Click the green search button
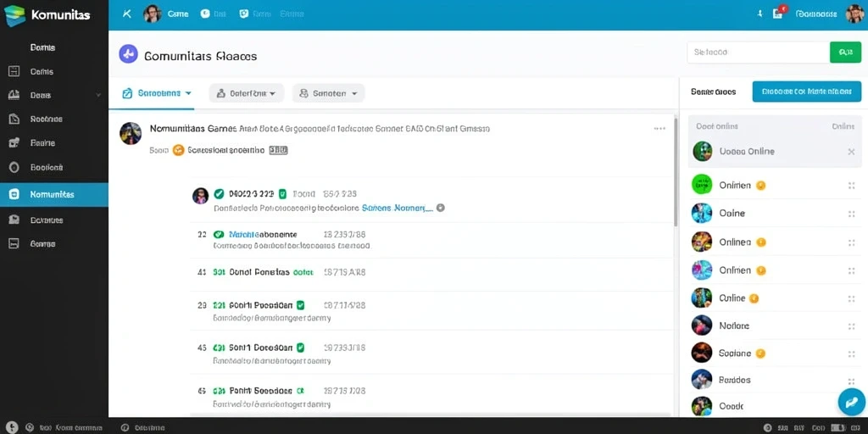 click(x=845, y=52)
